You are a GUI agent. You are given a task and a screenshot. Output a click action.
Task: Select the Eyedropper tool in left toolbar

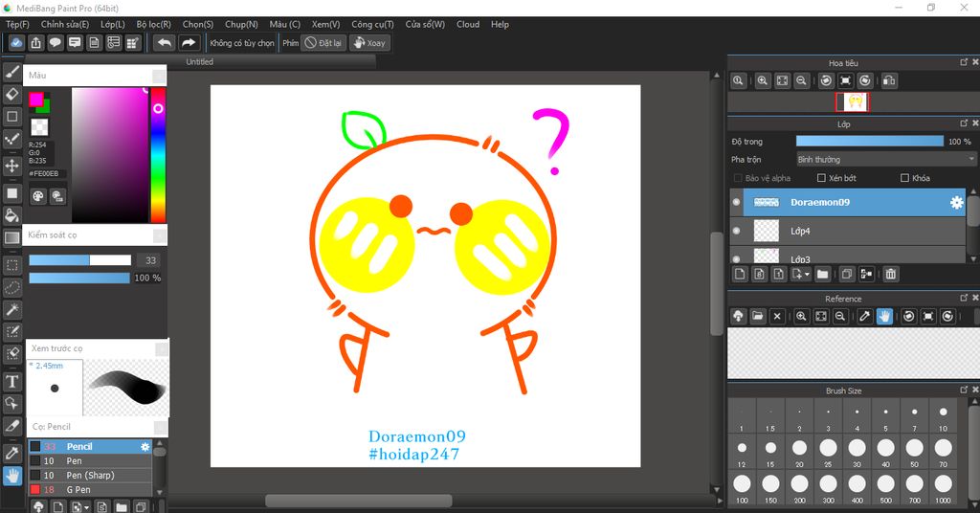pyautogui.click(x=11, y=453)
